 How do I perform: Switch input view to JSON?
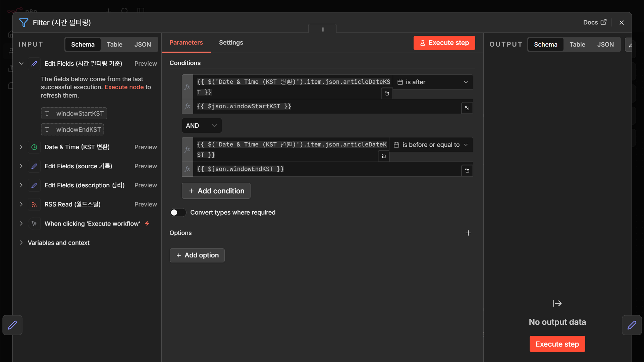pyautogui.click(x=143, y=44)
